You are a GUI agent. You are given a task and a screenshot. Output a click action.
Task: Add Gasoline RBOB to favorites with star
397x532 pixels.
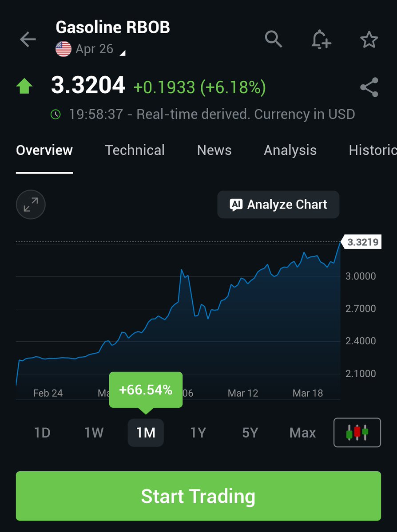pyautogui.click(x=369, y=40)
